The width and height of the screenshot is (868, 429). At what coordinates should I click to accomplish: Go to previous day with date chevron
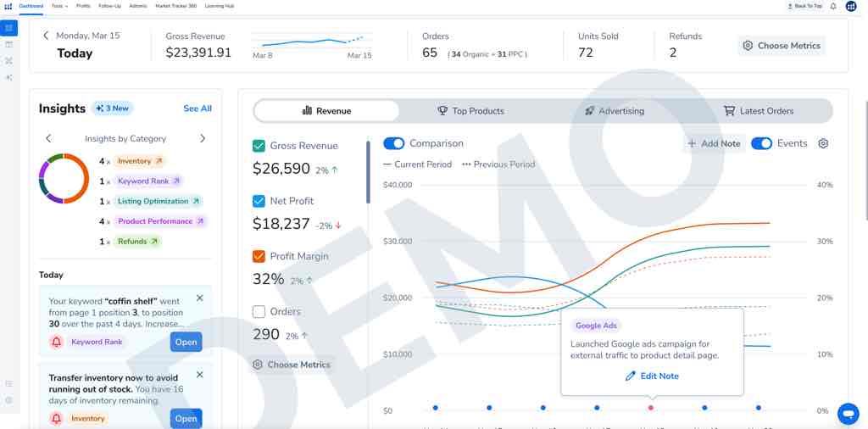[x=46, y=36]
